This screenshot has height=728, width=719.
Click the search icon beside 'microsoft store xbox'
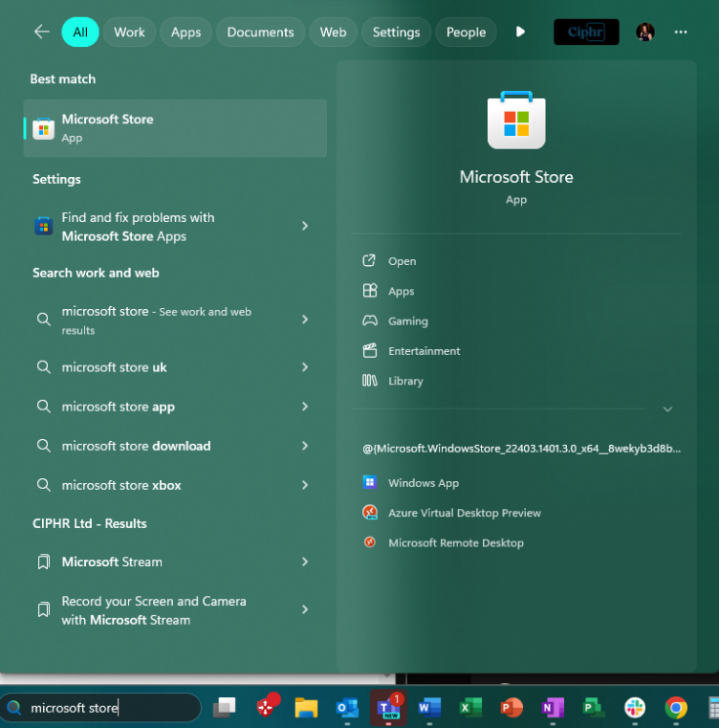[44, 485]
